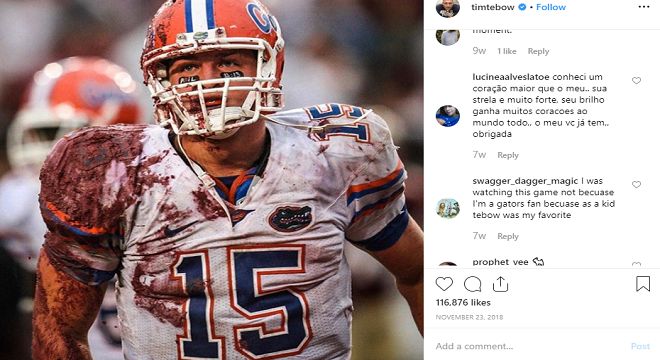The height and width of the screenshot is (360, 660).
Task: Like lucineaalveslatoe's comment heart
Action: tap(636, 80)
